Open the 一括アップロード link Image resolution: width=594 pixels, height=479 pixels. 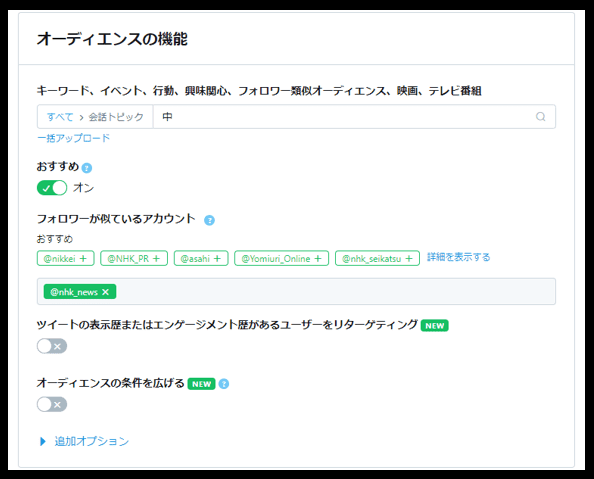73,138
